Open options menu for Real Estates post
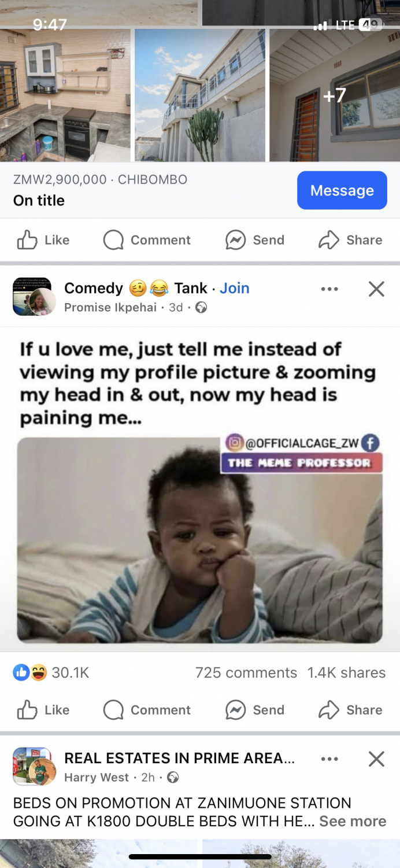 [x=329, y=759]
